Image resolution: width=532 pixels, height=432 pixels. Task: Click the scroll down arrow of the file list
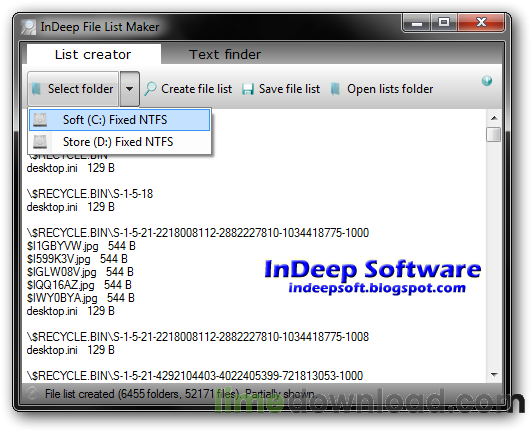pyautogui.click(x=494, y=375)
